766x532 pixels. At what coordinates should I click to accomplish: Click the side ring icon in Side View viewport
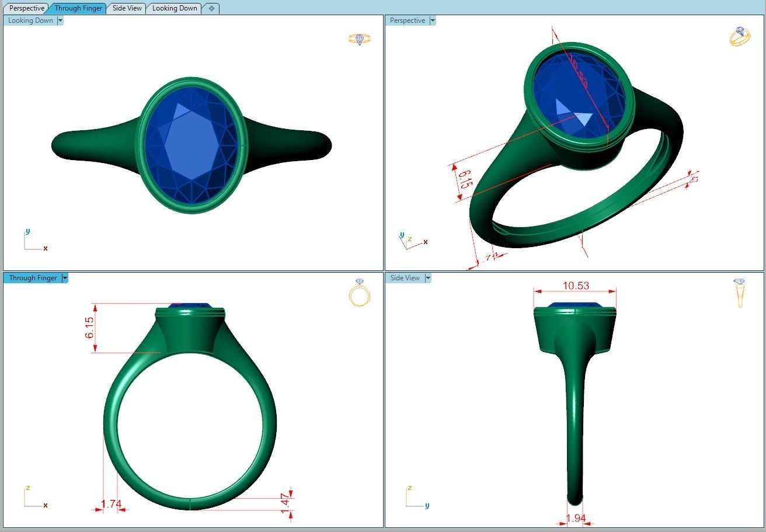coord(740,293)
